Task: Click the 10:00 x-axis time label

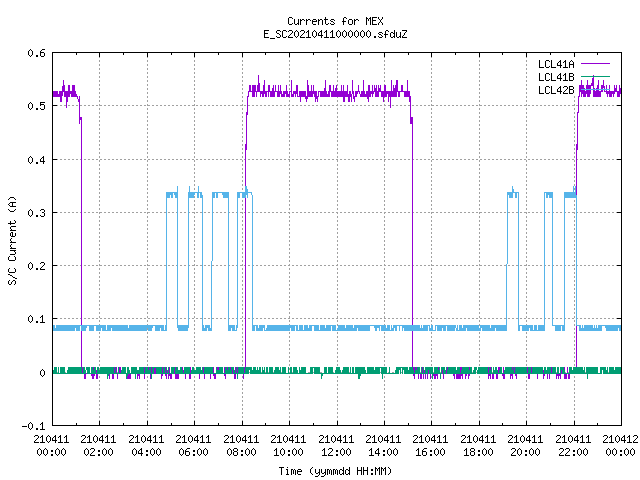Action: tap(288, 452)
